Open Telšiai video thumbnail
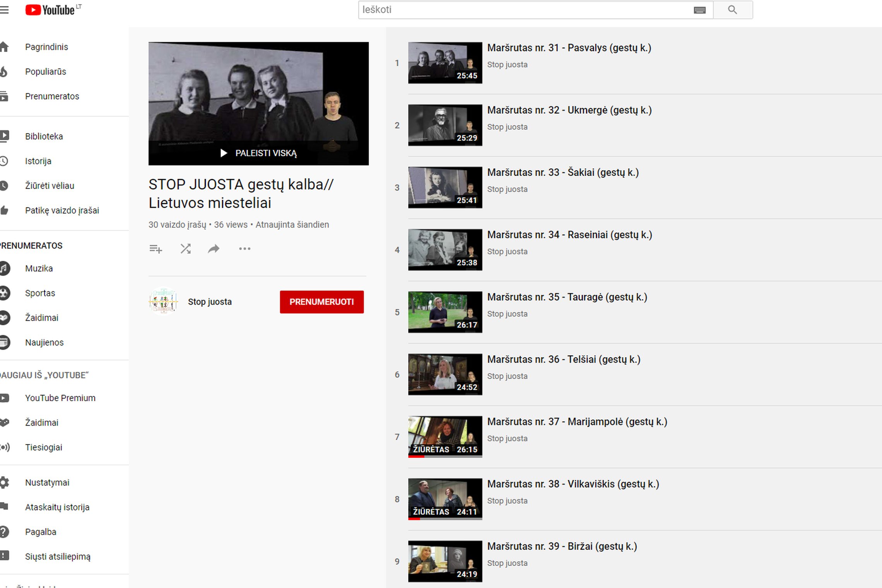The image size is (882, 588). (x=445, y=374)
